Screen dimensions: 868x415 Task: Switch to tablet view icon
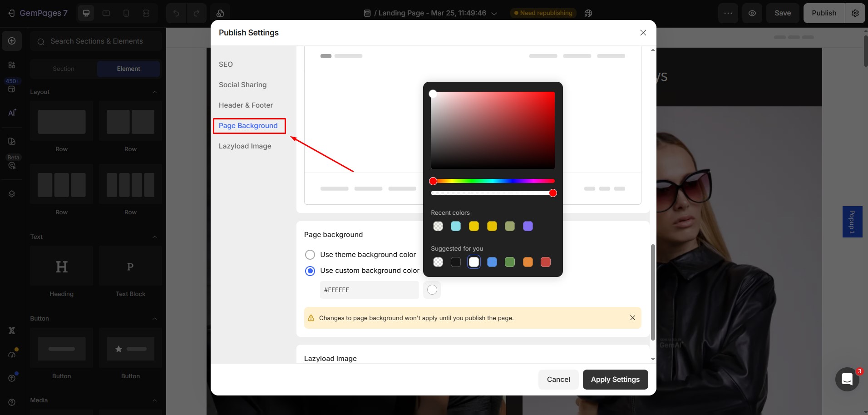click(106, 13)
